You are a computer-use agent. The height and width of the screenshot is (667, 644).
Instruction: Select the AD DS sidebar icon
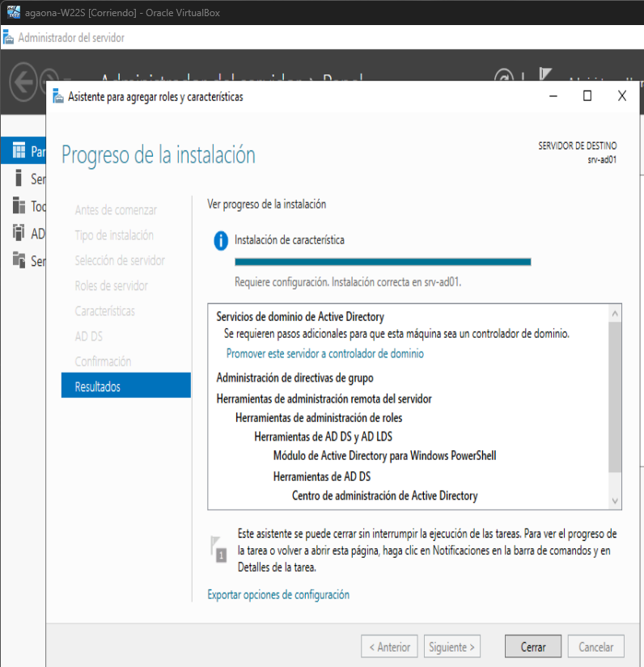pos(19,233)
